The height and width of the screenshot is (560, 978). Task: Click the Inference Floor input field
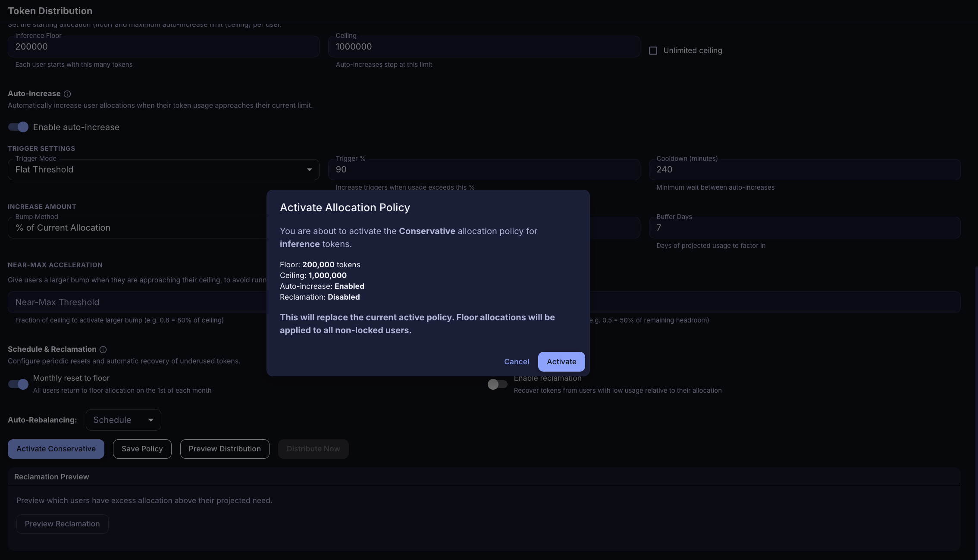163,47
